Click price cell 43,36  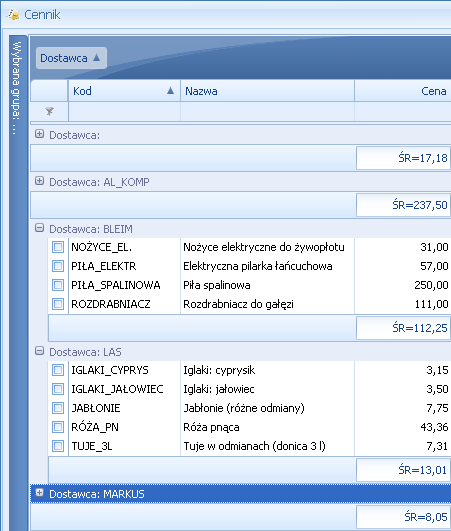pyautogui.click(x=403, y=427)
